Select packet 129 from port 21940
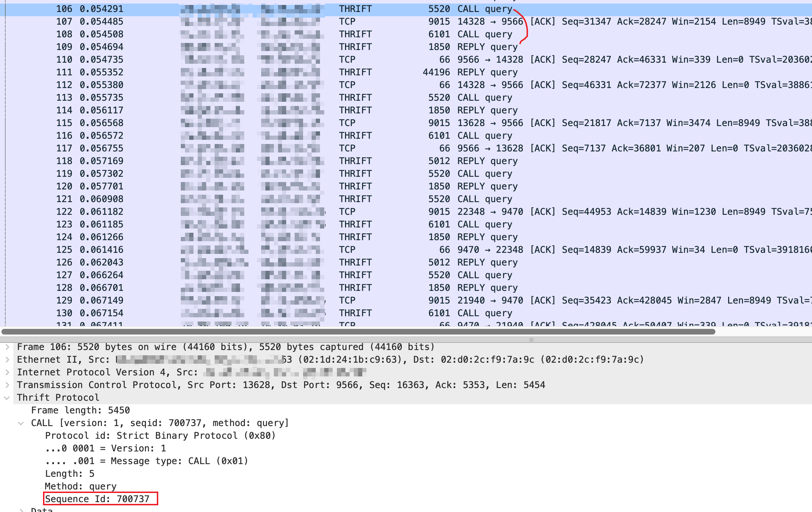 tap(406, 300)
